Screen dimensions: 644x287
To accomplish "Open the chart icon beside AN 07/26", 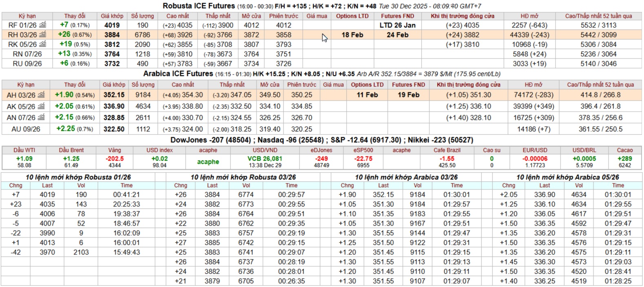I will coord(41,118).
